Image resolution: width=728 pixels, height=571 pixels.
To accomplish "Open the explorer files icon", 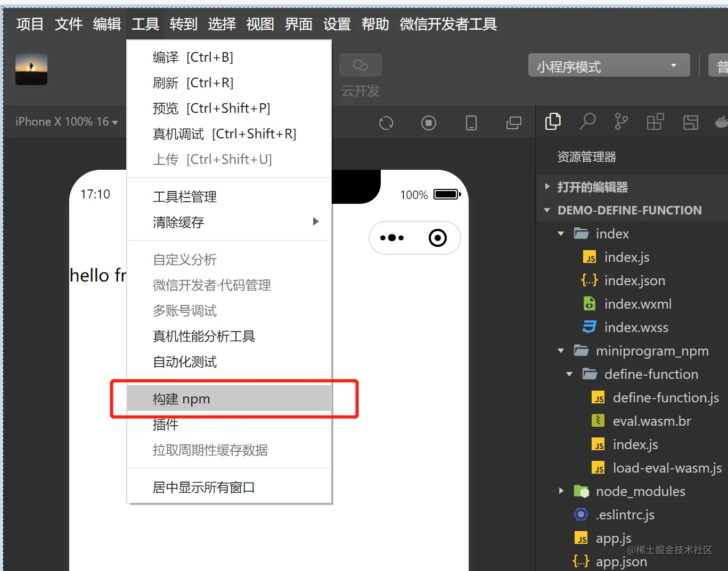I will click(x=553, y=122).
